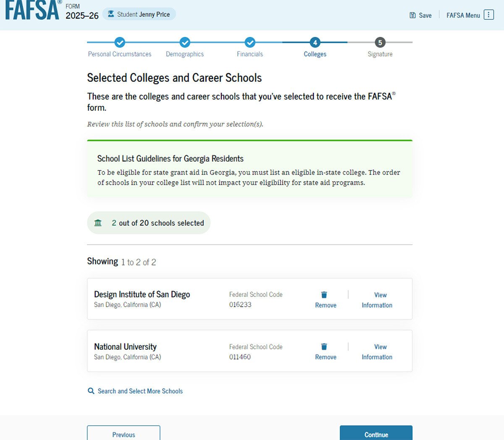
Task: Click federal school code 016233
Action: click(240, 305)
